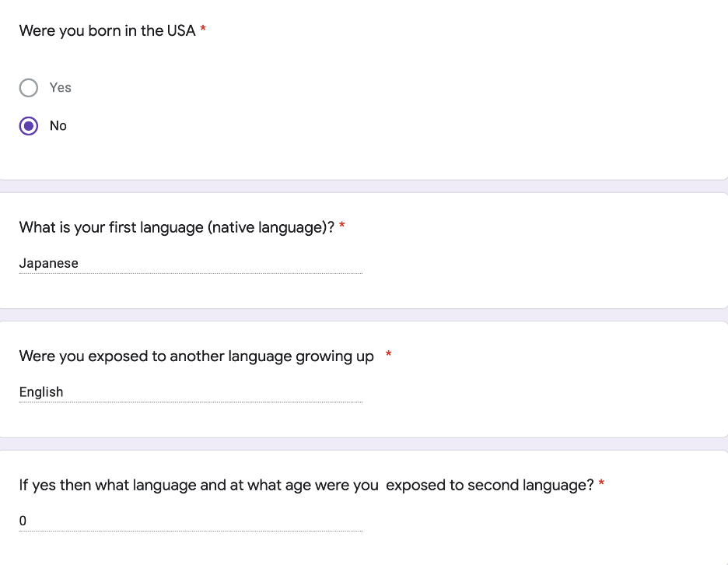Click the red asterisk after "second language?"
This screenshot has height=565, width=728.
point(601,483)
